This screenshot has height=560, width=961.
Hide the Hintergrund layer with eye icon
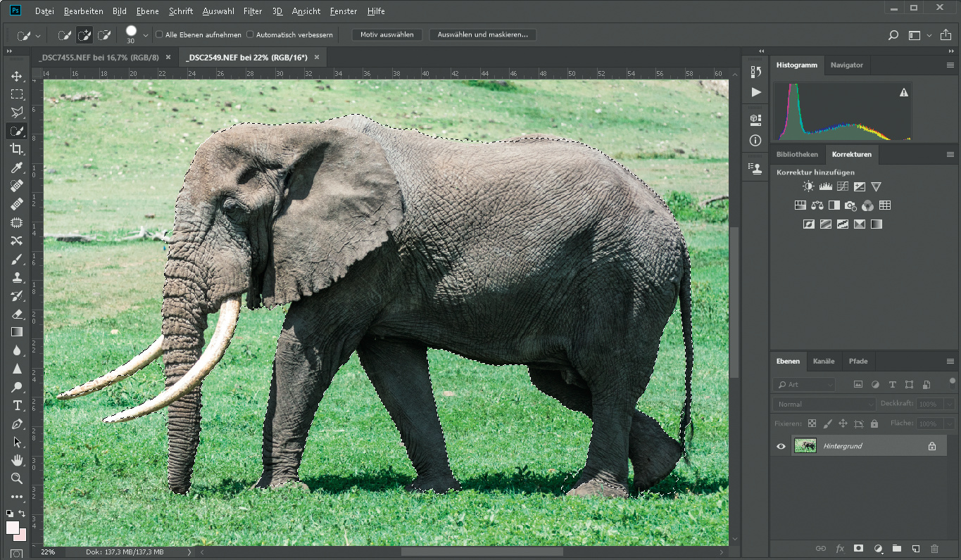point(781,446)
